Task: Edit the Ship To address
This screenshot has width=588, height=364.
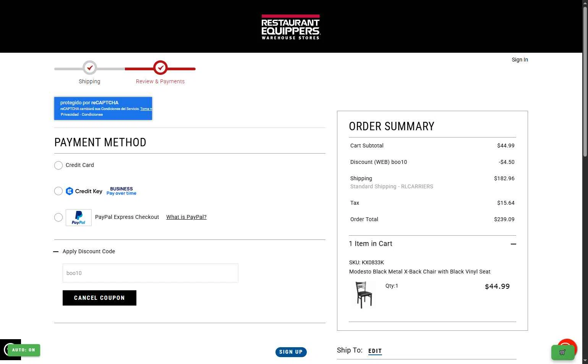Action: [x=375, y=351]
